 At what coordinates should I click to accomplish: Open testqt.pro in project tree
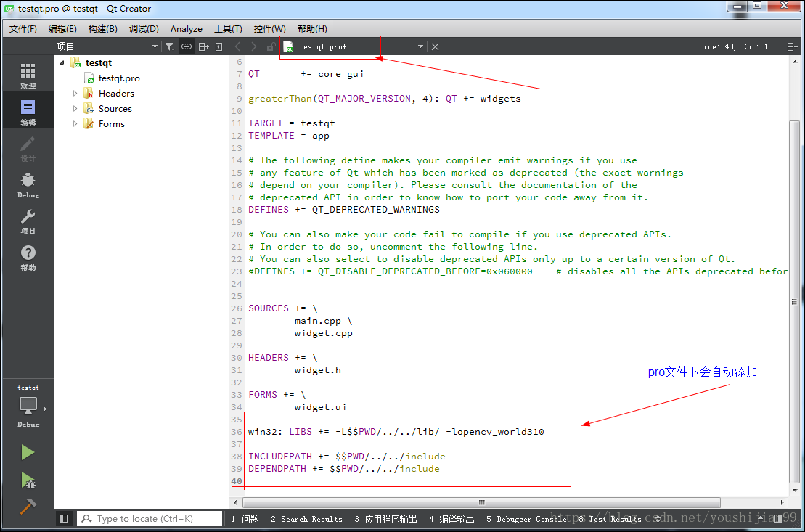118,78
